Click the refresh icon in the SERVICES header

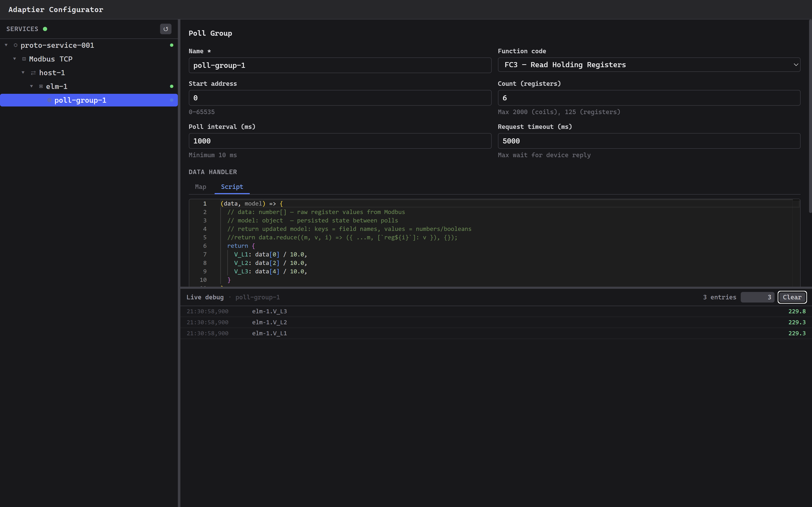166,29
